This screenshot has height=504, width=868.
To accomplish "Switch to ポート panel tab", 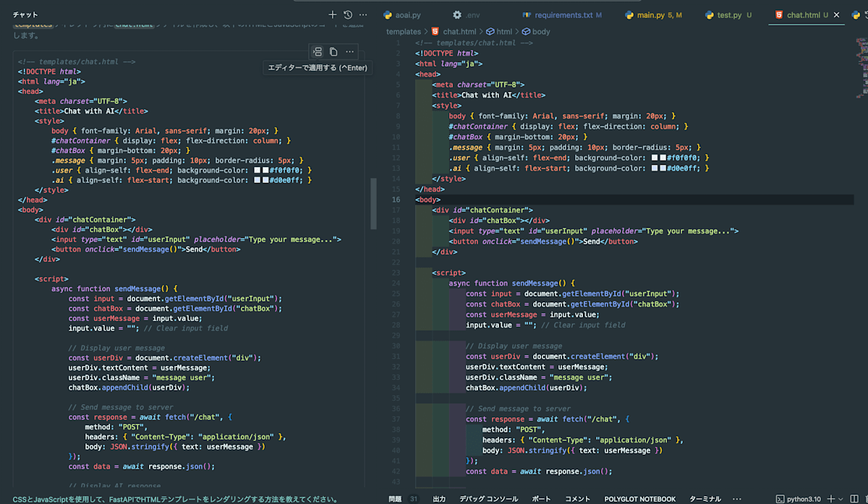I will tap(541, 499).
